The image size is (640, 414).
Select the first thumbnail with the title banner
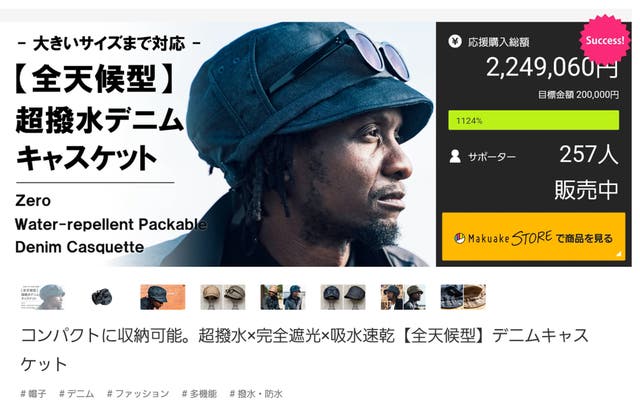[42, 297]
